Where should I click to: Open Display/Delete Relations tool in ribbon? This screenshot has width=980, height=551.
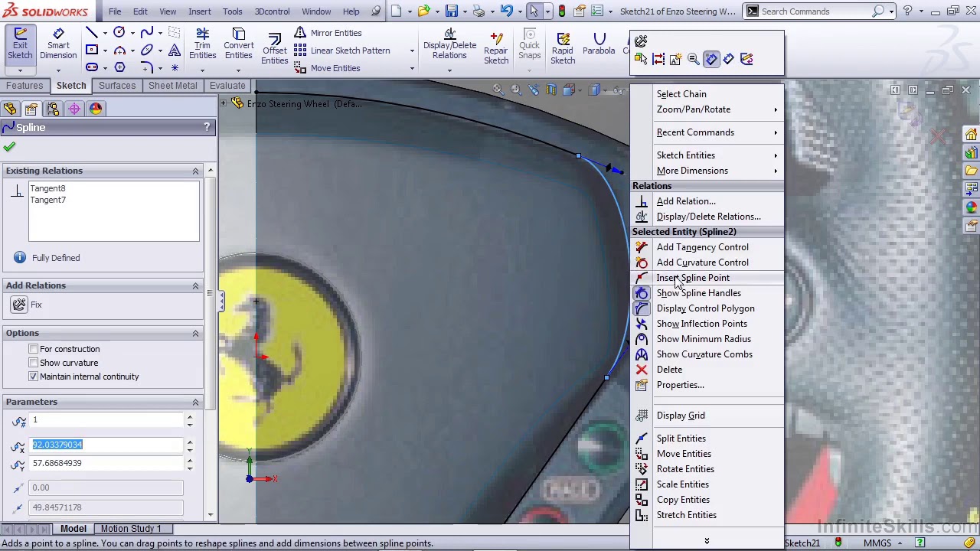click(449, 45)
